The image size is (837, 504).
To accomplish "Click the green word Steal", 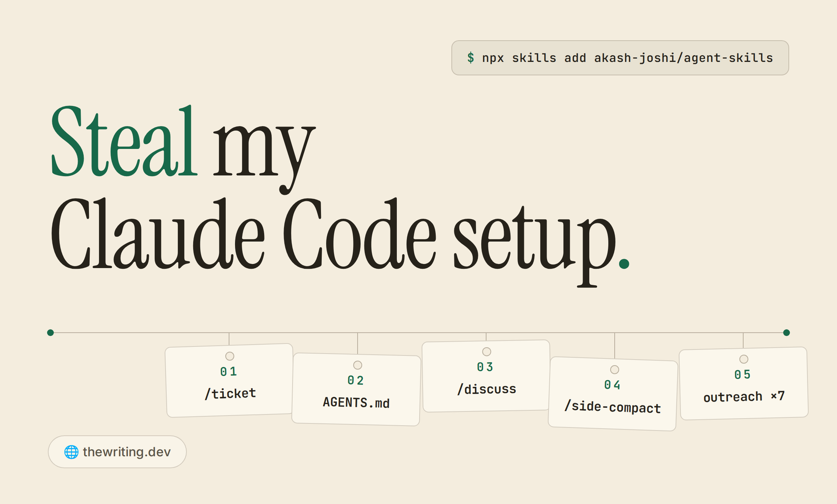I will [x=123, y=141].
